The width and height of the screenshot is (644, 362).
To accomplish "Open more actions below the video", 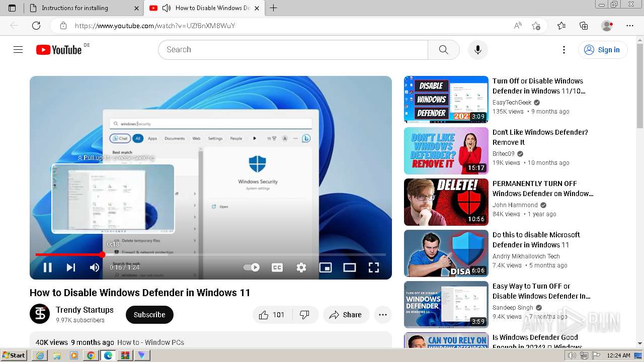I will [383, 315].
